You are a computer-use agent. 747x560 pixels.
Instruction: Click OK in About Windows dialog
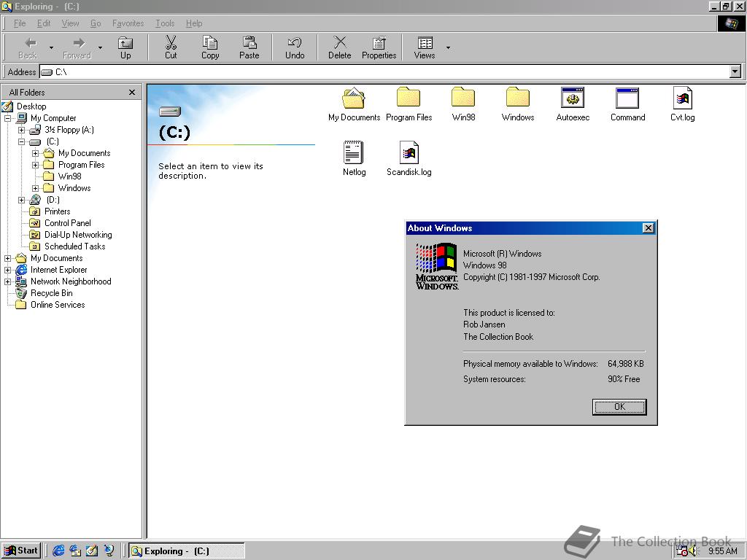click(x=619, y=407)
